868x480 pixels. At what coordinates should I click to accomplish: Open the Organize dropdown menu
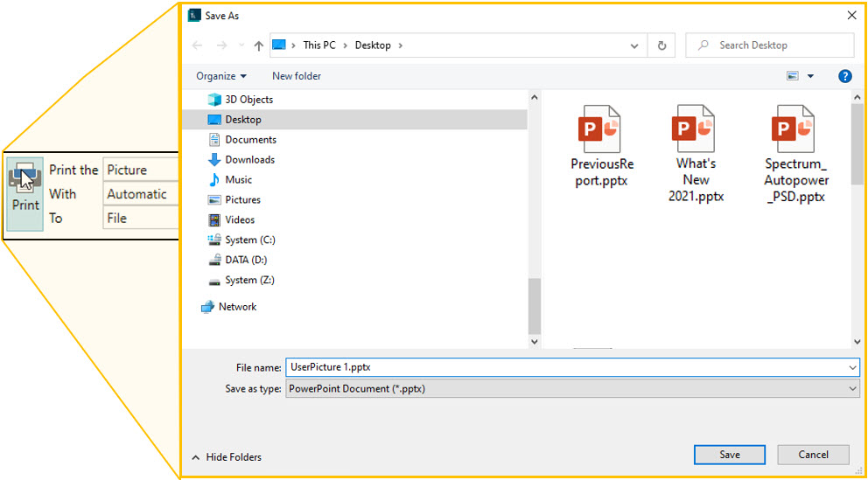(x=221, y=76)
